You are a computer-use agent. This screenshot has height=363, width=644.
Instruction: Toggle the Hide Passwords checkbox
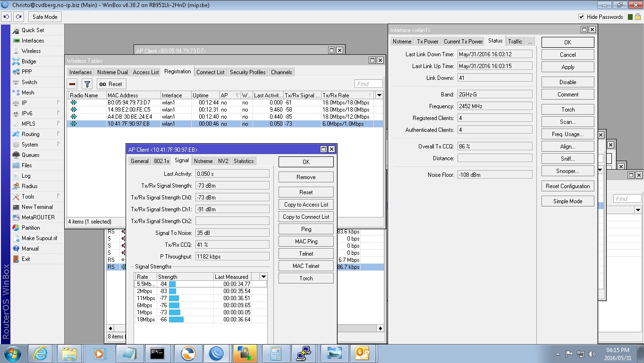pyautogui.click(x=581, y=17)
